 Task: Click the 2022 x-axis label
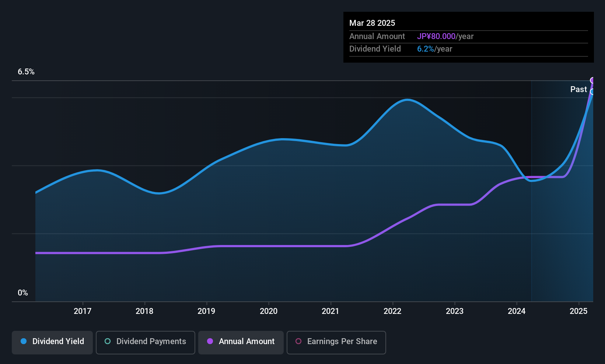[x=392, y=311]
